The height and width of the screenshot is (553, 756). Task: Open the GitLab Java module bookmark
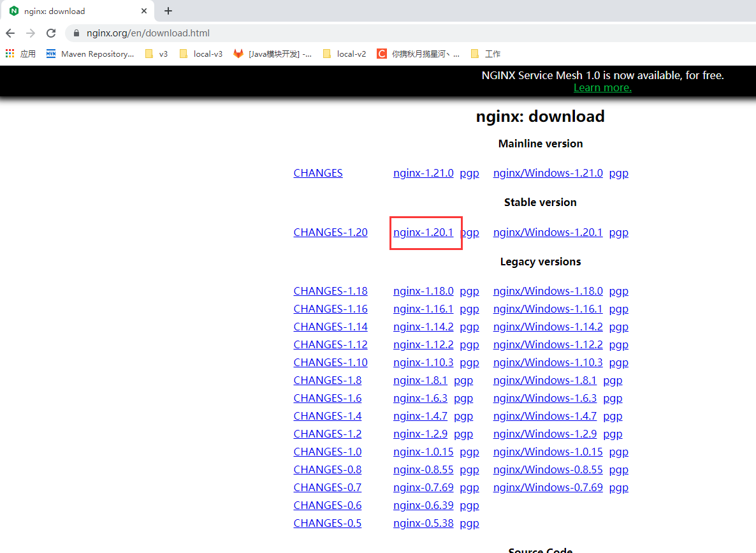pyautogui.click(x=272, y=54)
